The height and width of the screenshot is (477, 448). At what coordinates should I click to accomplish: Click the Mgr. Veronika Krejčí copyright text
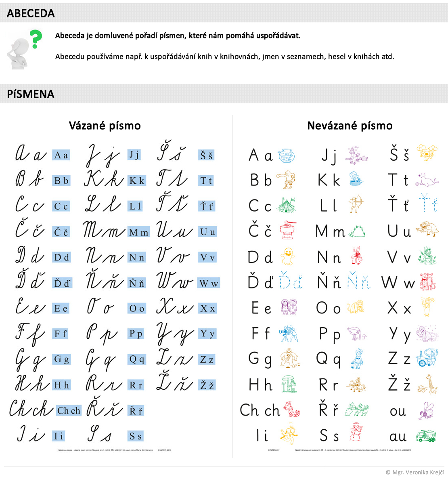[415, 472]
